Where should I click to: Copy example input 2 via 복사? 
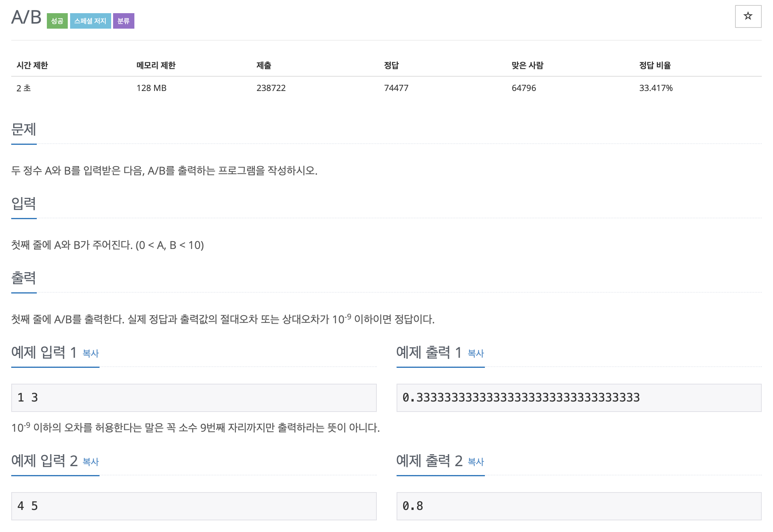91,462
